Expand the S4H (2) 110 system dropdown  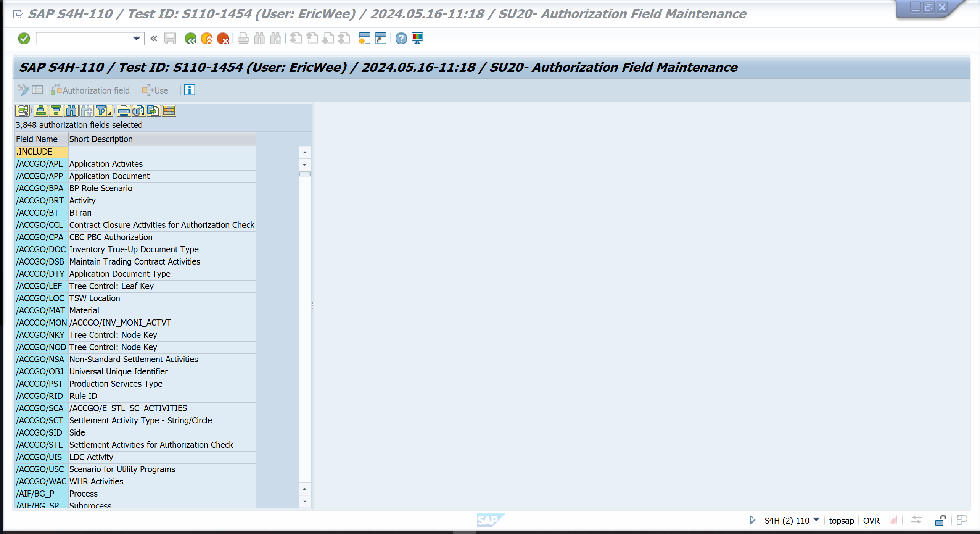coord(816,520)
